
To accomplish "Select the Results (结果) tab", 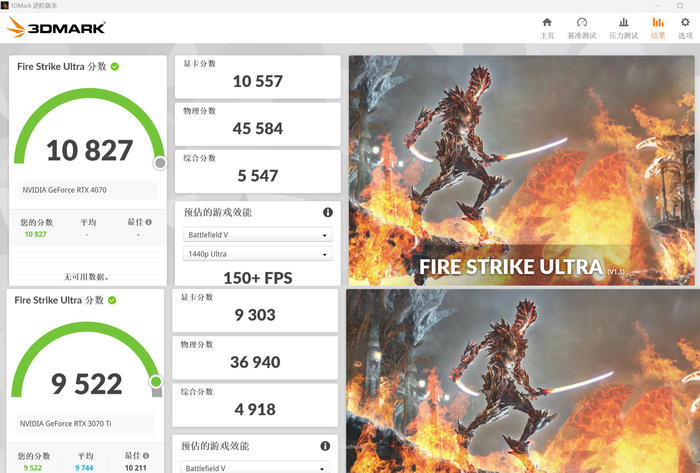I will [x=658, y=28].
